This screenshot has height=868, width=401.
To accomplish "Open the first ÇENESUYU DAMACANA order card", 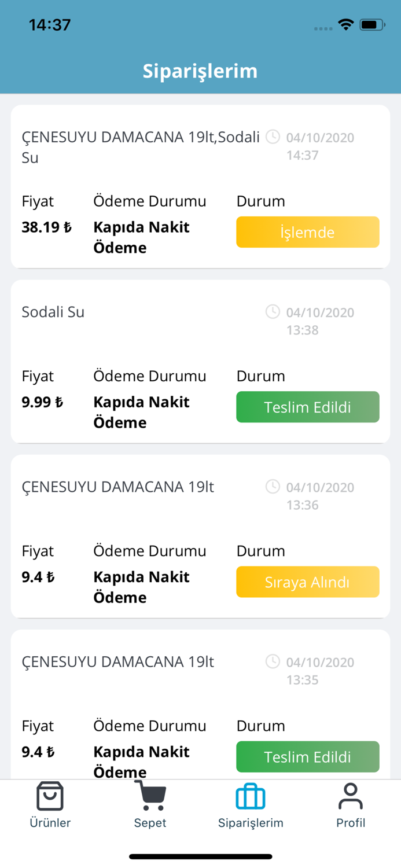I will 200,185.
